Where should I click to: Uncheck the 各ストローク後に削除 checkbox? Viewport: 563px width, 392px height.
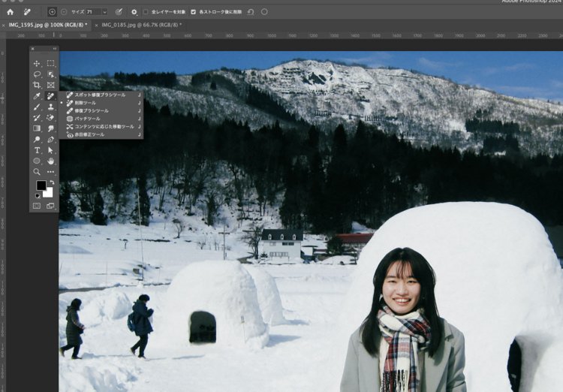(193, 12)
